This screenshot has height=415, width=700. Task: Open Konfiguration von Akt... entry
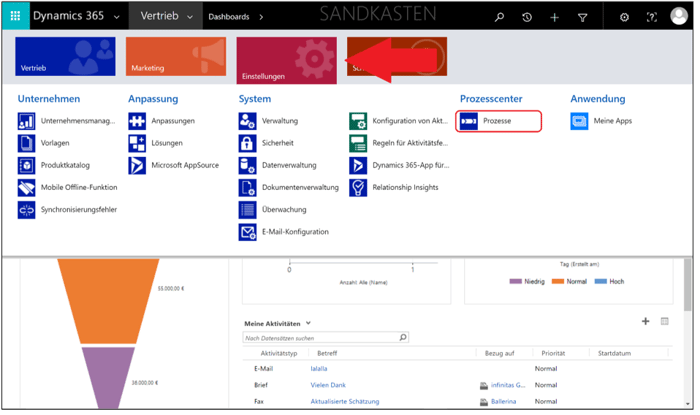click(x=410, y=121)
